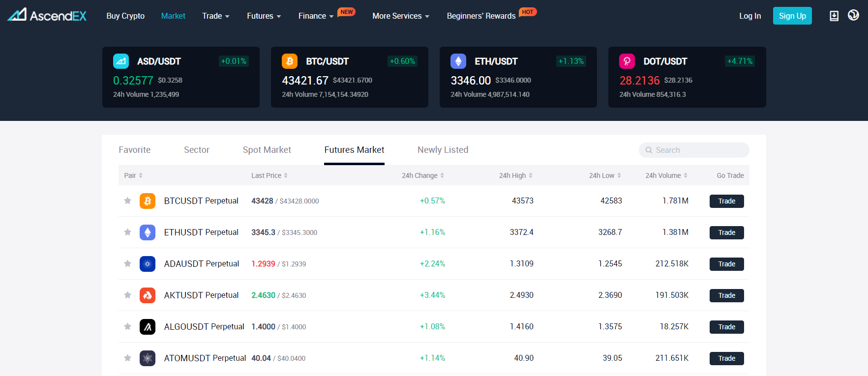Expand the Trade dropdown menu
Viewport: 868px width, 376px height.
click(216, 16)
